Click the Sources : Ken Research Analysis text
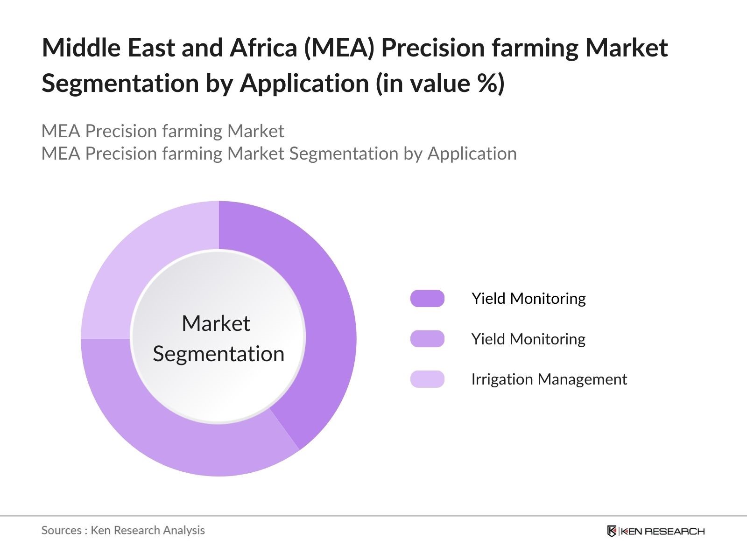747x560 pixels. (123, 530)
